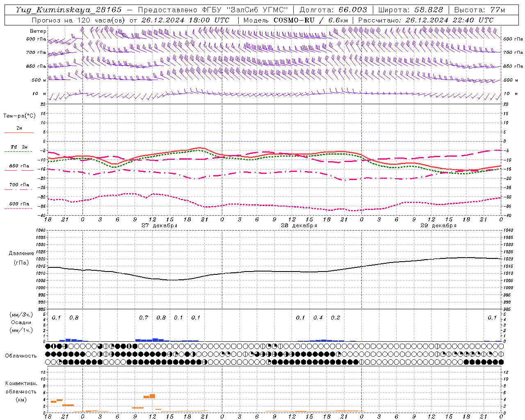Click the Осадки panel label

click(x=21, y=322)
